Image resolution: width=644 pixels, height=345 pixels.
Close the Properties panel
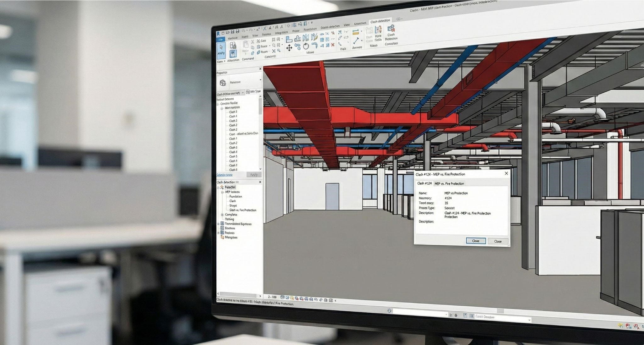pyautogui.click(x=260, y=69)
